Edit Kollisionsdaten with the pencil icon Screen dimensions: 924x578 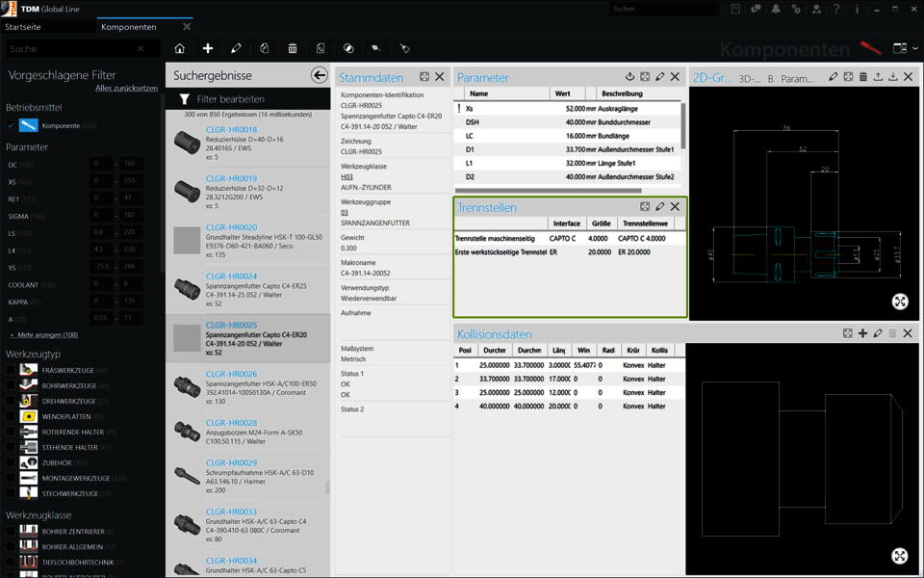pos(878,333)
